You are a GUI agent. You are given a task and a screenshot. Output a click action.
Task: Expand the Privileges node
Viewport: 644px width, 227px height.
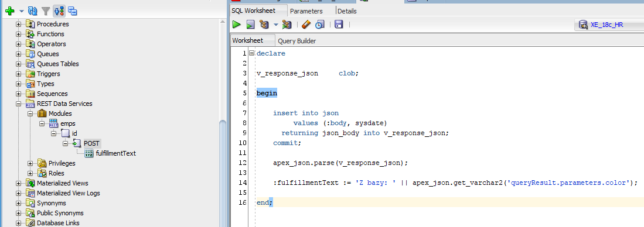(30, 163)
